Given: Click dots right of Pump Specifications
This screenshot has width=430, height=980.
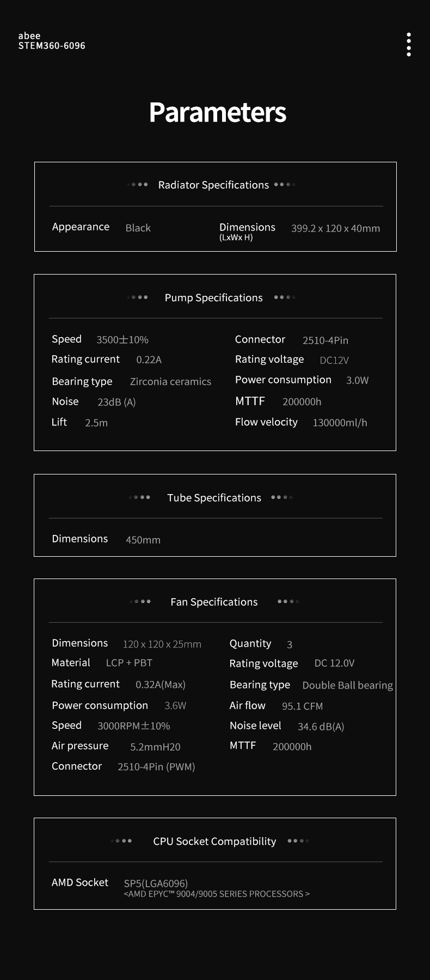Looking at the screenshot, I should coord(285,297).
